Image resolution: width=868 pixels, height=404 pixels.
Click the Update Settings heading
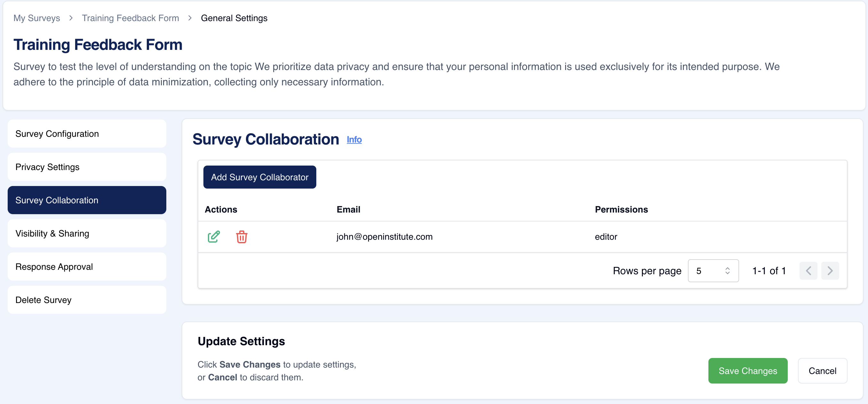(241, 341)
